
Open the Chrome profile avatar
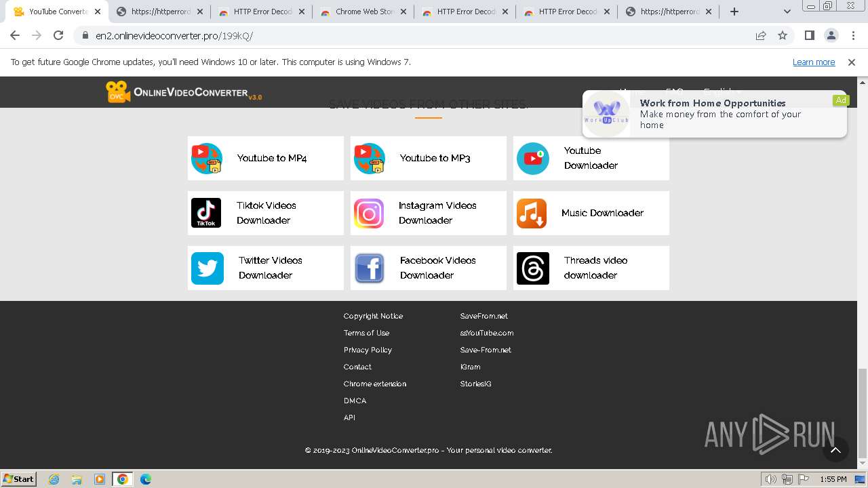point(831,35)
